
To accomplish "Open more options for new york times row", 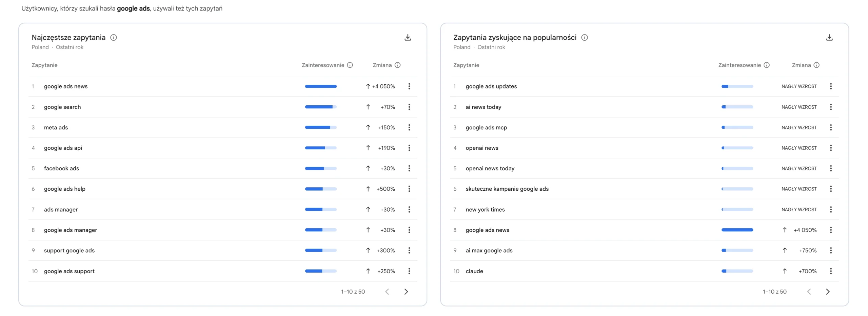I will tap(831, 210).
